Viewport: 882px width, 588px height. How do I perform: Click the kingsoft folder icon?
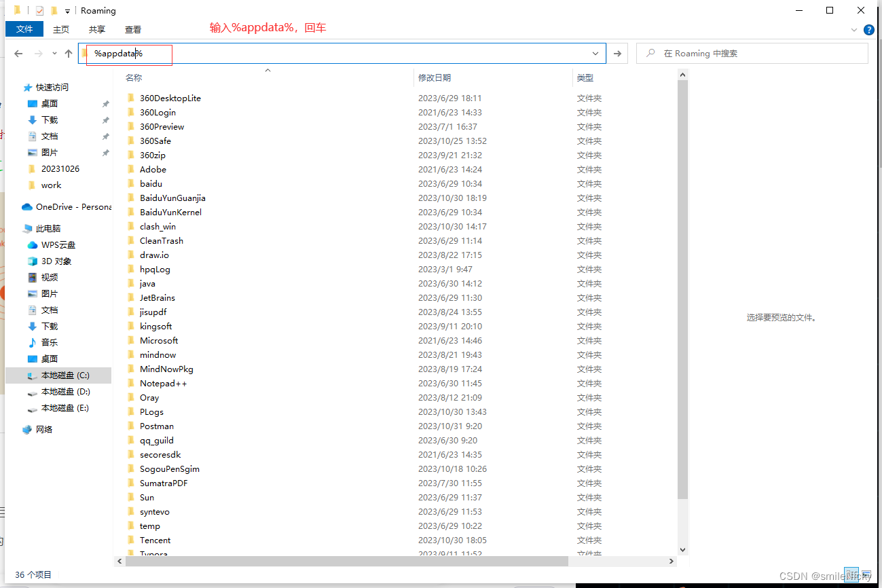click(132, 327)
